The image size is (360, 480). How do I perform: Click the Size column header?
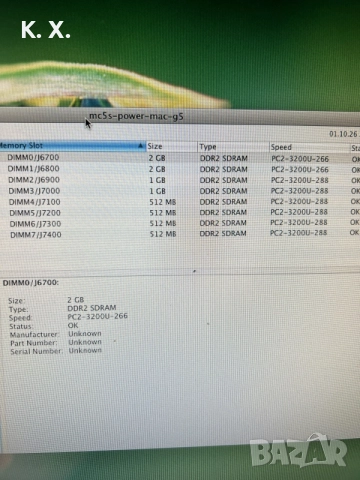tap(171, 146)
